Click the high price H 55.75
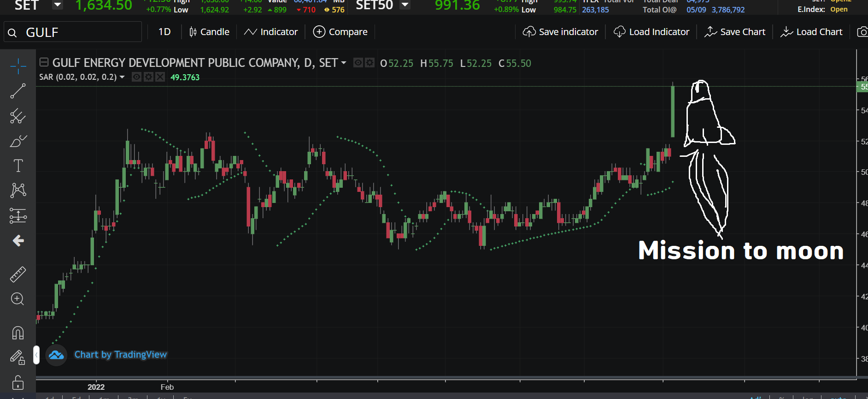The height and width of the screenshot is (399, 868). pos(437,63)
